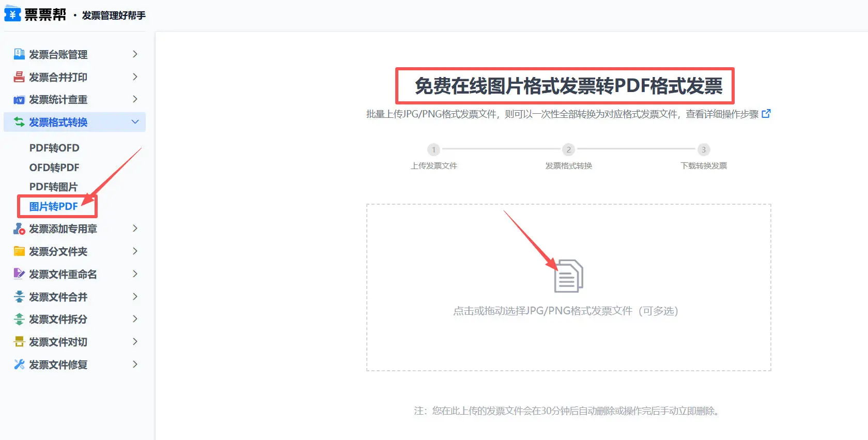Select PDF转OFD submenu item

(x=54, y=148)
